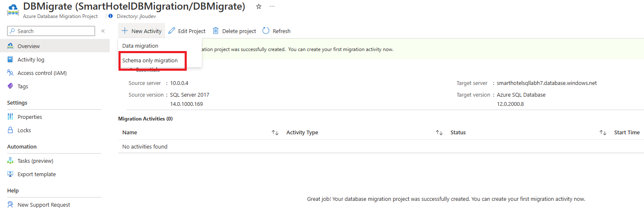The image size is (644, 218).
Task: Click the Properties icon in the sidebar
Action: pos(10,117)
